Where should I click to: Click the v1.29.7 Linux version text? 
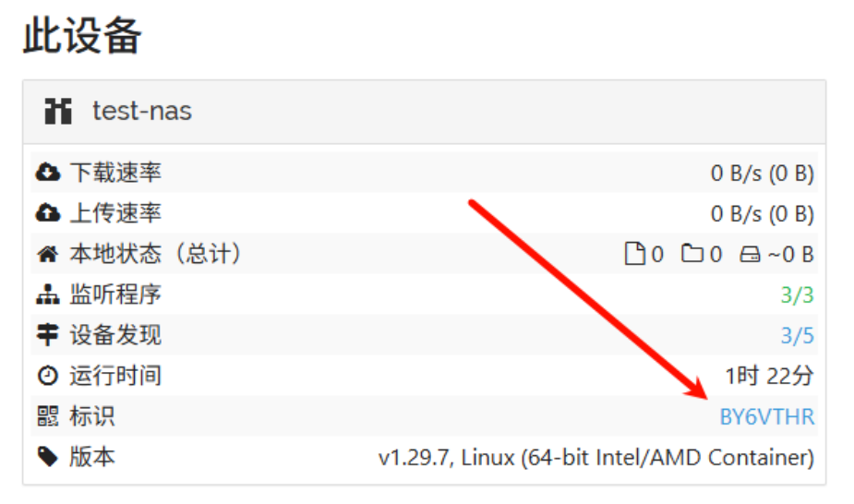click(x=595, y=457)
